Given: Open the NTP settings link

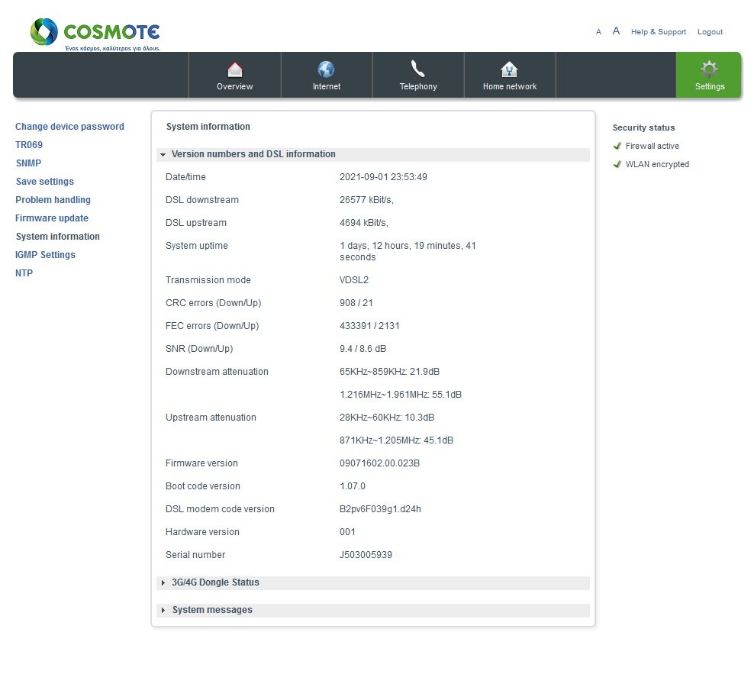Looking at the screenshot, I should (x=24, y=273).
